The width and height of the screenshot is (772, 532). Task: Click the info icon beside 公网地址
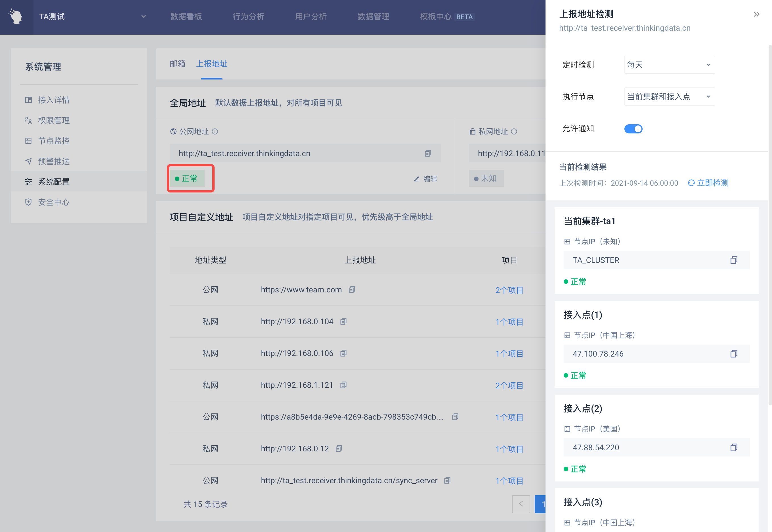(215, 131)
